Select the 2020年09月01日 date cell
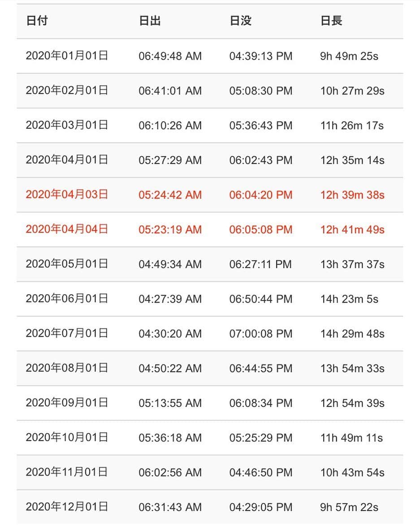The width and height of the screenshot is (420, 525). coord(67,403)
